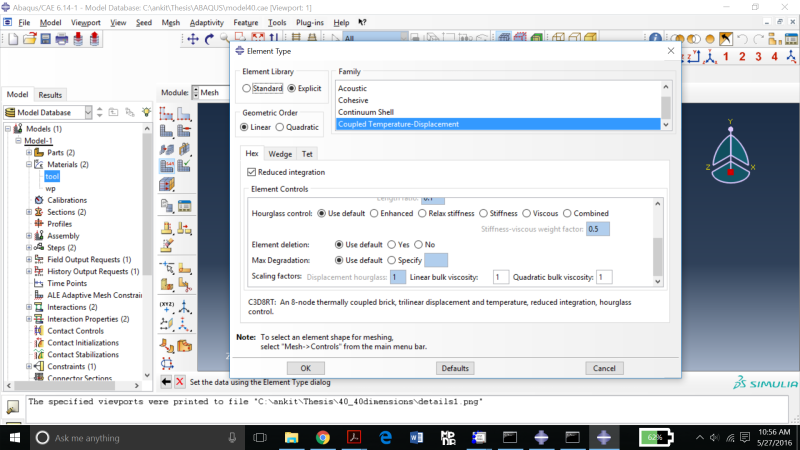Expand the Sections (2) tree node
This screenshot has height=450, width=800.
pos(29,212)
